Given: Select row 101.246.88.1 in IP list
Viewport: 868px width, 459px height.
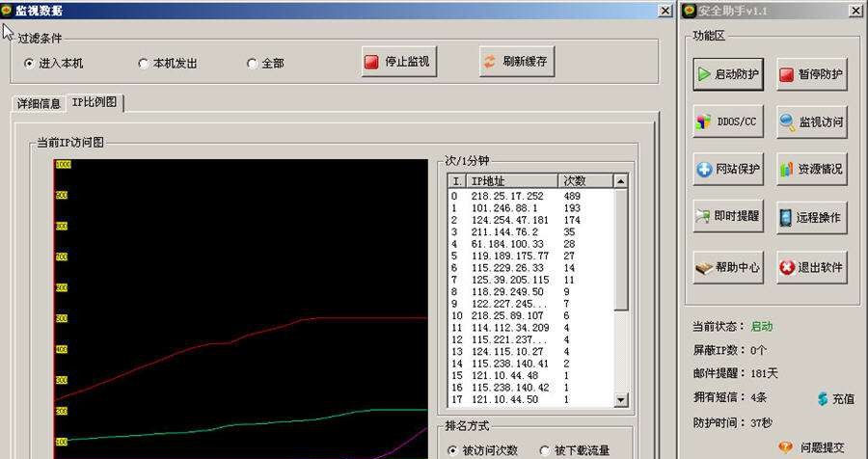Looking at the screenshot, I should pyautogui.click(x=530, y=208).
